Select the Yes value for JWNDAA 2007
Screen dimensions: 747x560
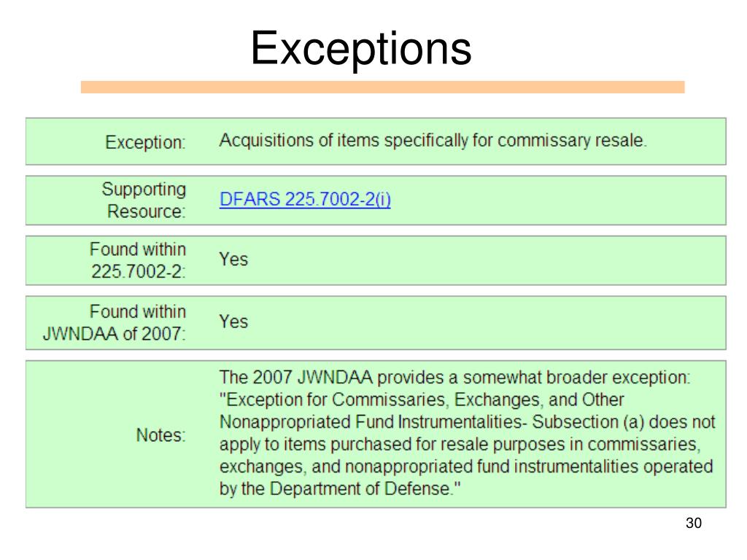(x=233, y=322)
